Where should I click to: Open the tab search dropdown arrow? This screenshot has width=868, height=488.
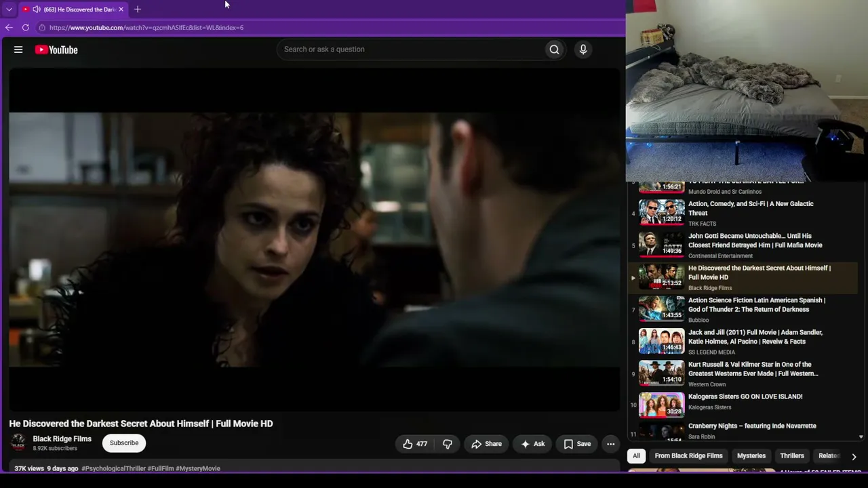click(x=9, y=9)
